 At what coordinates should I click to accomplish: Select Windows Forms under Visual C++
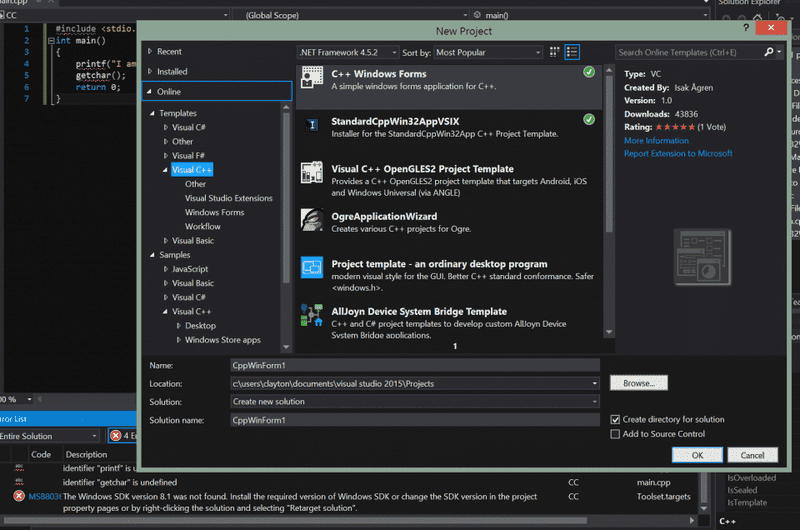tap(214, 212)
